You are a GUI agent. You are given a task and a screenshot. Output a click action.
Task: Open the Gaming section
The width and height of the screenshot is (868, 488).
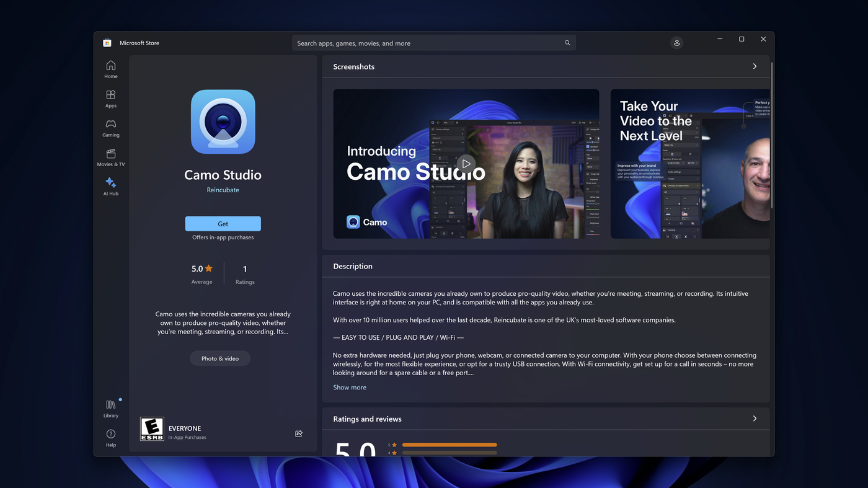[110, 128]
